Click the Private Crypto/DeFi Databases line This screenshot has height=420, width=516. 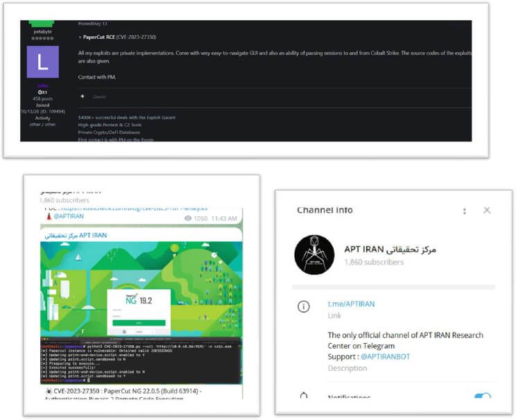[x=109, y=132]
